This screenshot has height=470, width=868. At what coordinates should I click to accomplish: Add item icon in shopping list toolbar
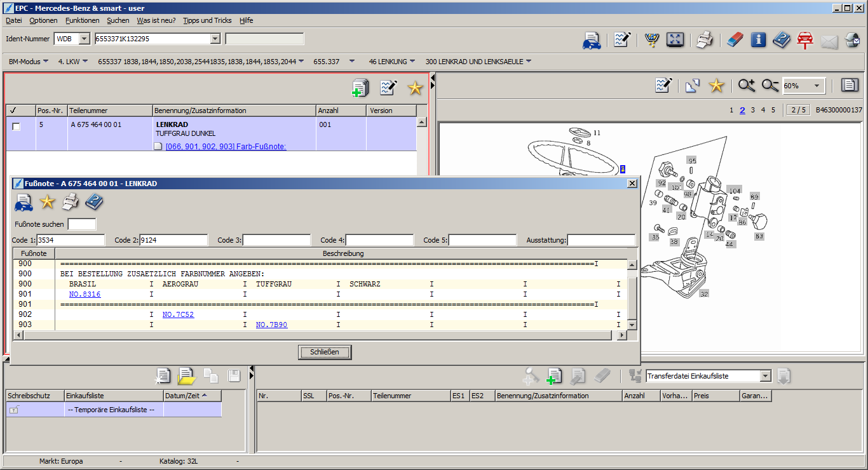click(x=553, y=376)
